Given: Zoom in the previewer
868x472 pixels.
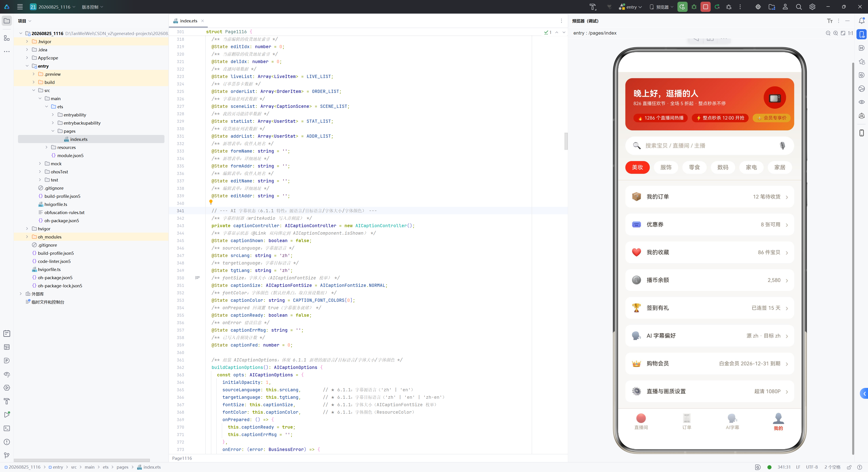Looking at the screenshot, I should tap(835, 33).
